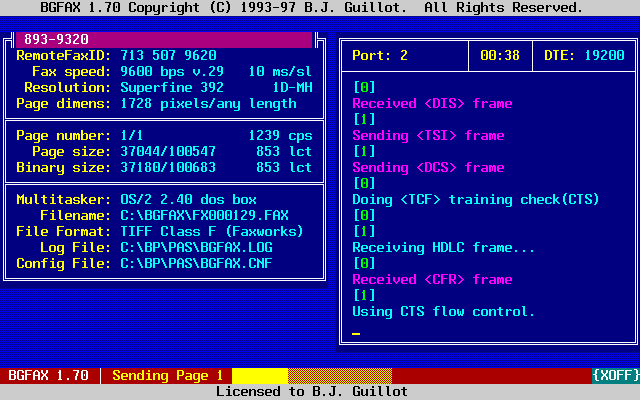Click Licensed to B.J. Guillot footer
This screenshot has width=640, height=400.
pyautogui.click(x=311, y=391)
